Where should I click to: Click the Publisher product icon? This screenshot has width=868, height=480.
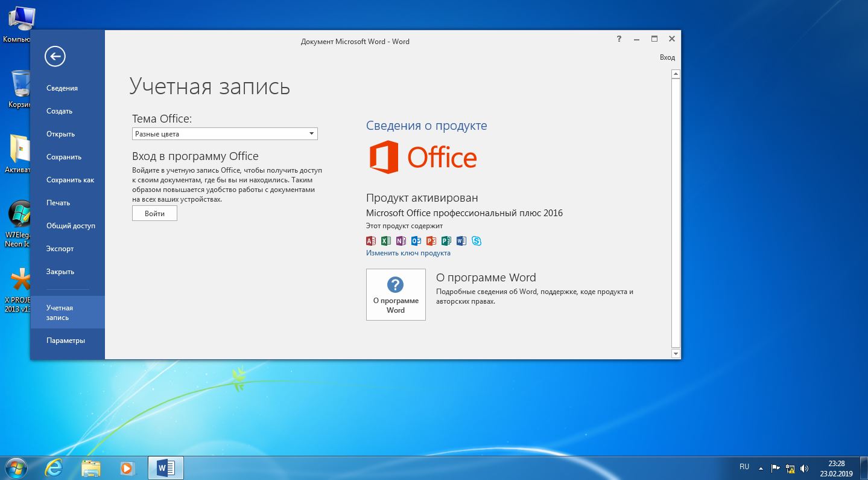(x=446, y=241)
